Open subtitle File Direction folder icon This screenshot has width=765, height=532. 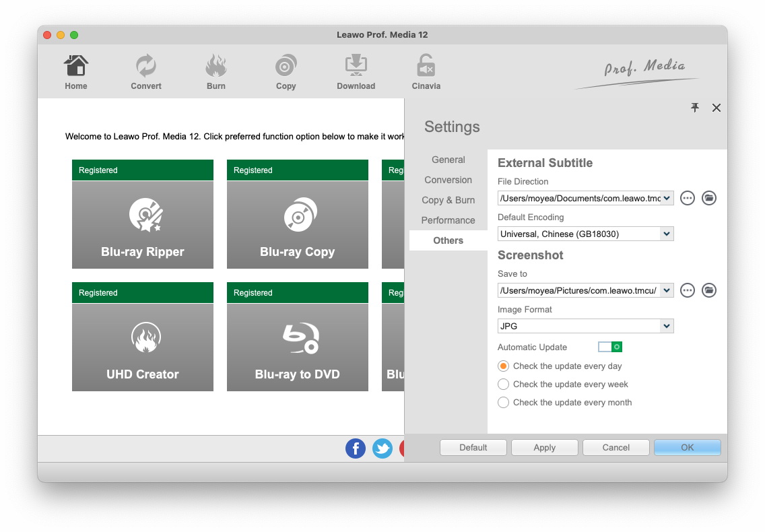click(x=708, y=198)
